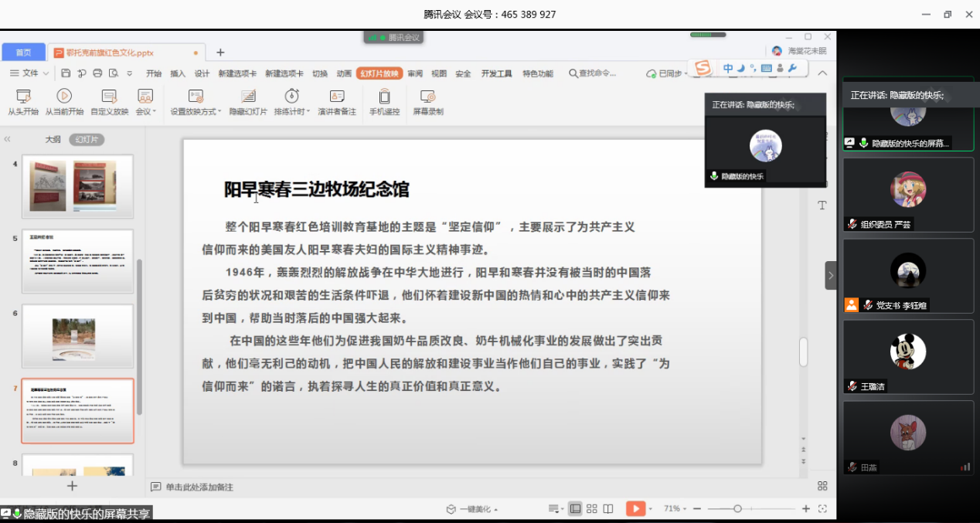Click the print icon in quick toolbar
The height and width of the screenshot is (523, 980).
[97, 73]
